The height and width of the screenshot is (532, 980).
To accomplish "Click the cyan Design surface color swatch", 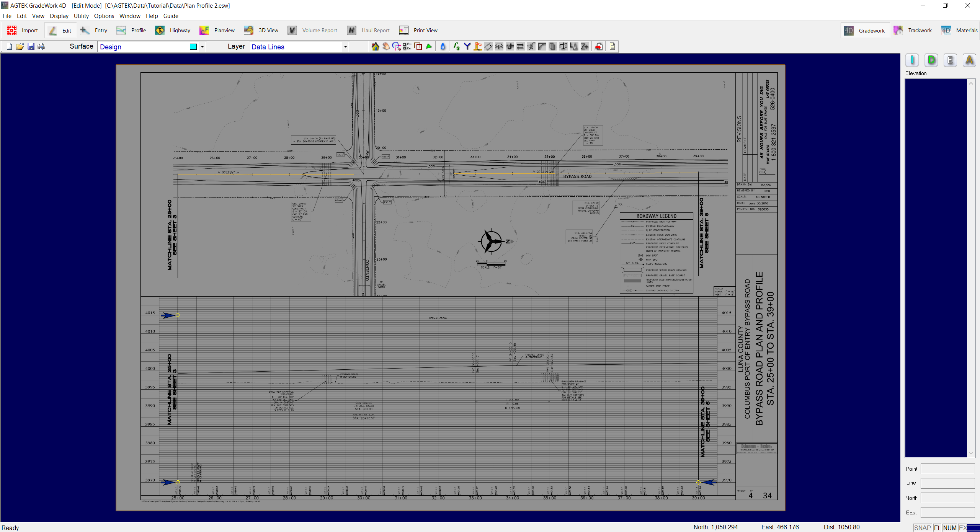I will click(193, 47).
